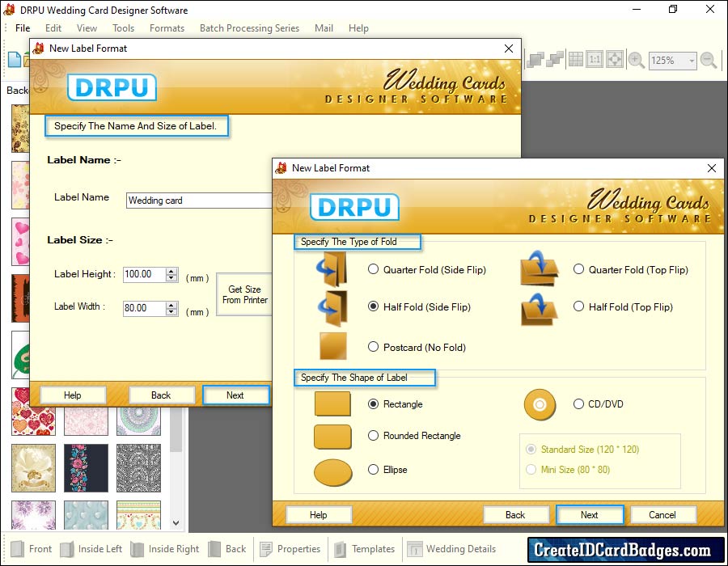This screenshot has height=566, width=728.
Task: Increase Label Height with up spinner arrow
Action: (171, 271)
